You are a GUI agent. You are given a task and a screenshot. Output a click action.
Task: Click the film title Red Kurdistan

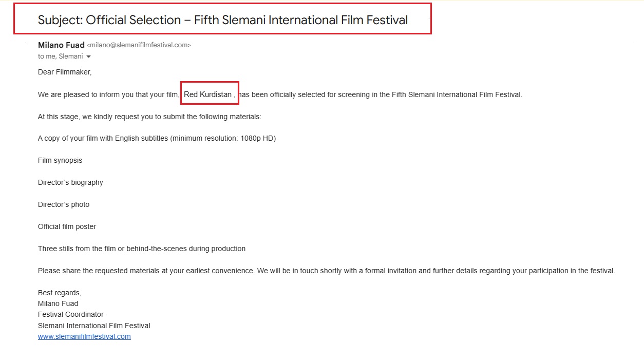click(x=207, y=94)
